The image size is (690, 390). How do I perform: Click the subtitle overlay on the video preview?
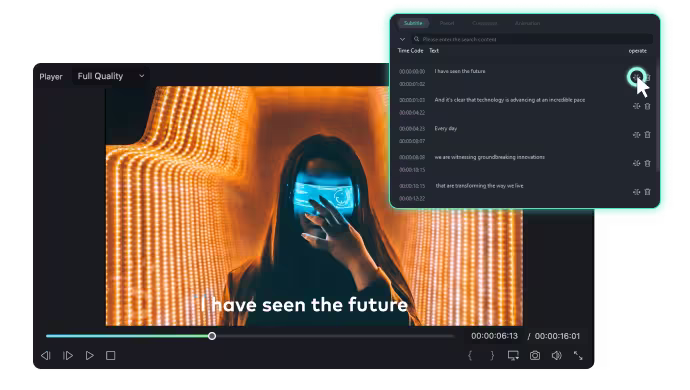pos(304,305)
